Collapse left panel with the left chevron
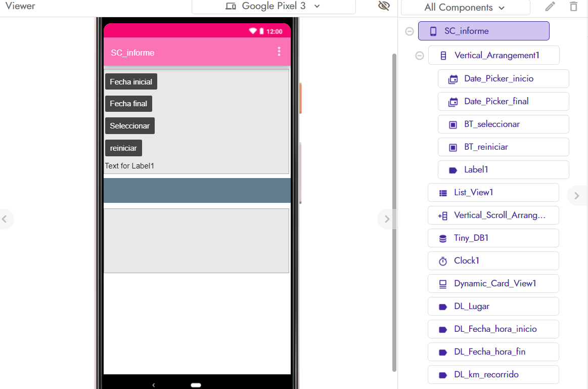 click(5, 219)
